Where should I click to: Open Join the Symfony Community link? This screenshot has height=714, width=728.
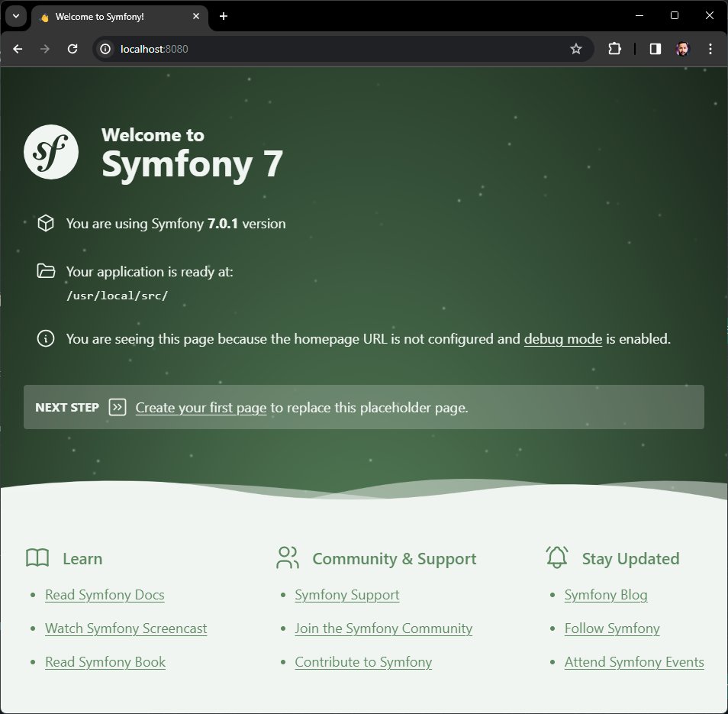point(384,628)
